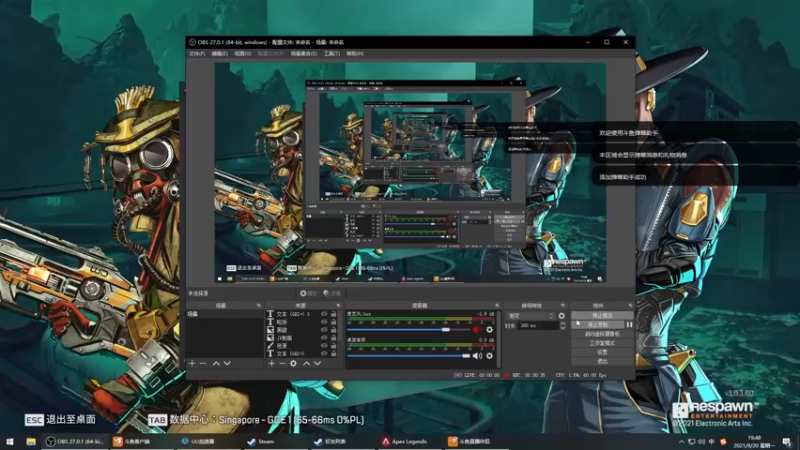The image size is (800, 450).
Task: Toggle the third source row's eye icon
Action: point(324,330)
